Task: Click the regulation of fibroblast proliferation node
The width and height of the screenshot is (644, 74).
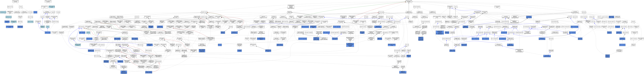Action: pos(378,27)
